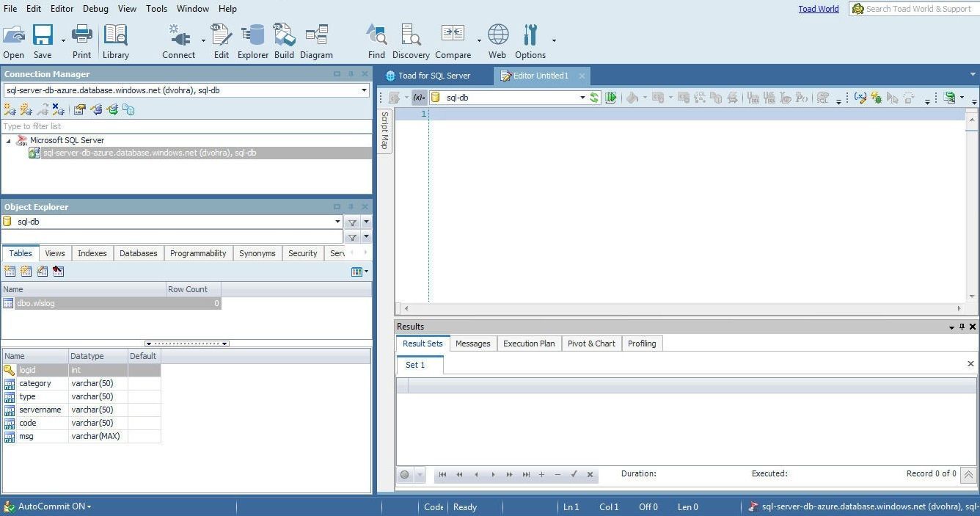This screenshot has height=516, width=980.
Task: Click the create table icon in Object Explorer
Action: 10,272
